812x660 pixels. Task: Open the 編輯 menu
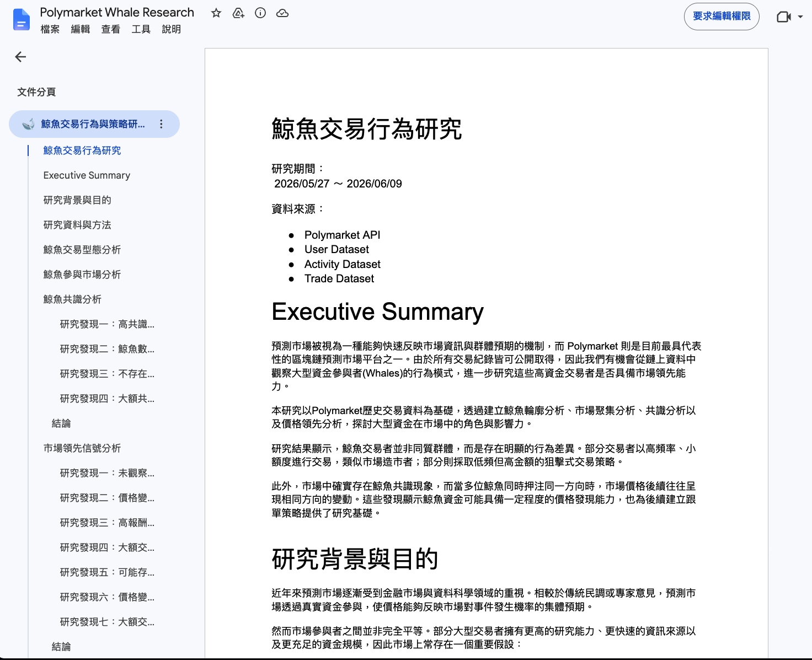[x=81, y=29]
